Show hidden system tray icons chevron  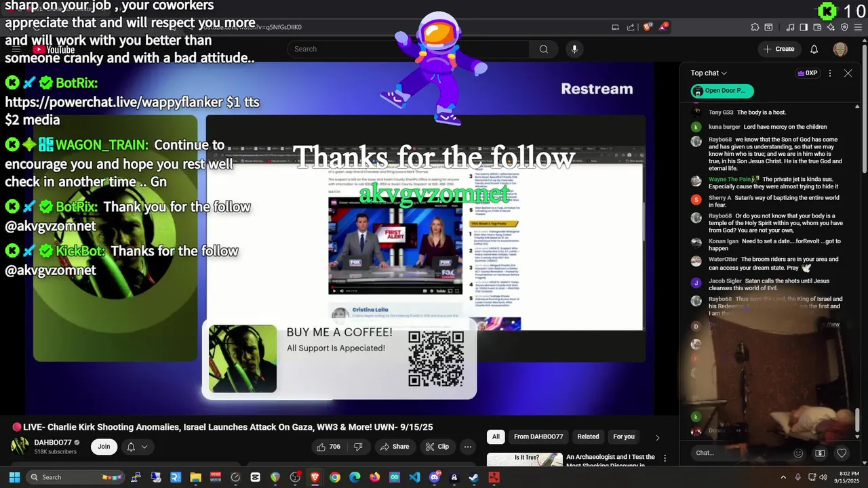click(783, 477)
